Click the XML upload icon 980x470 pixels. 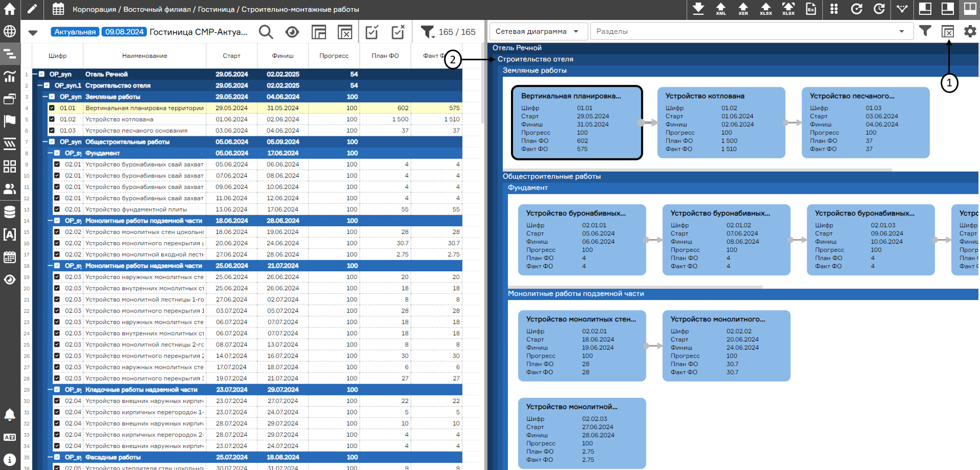pos(720,9)
